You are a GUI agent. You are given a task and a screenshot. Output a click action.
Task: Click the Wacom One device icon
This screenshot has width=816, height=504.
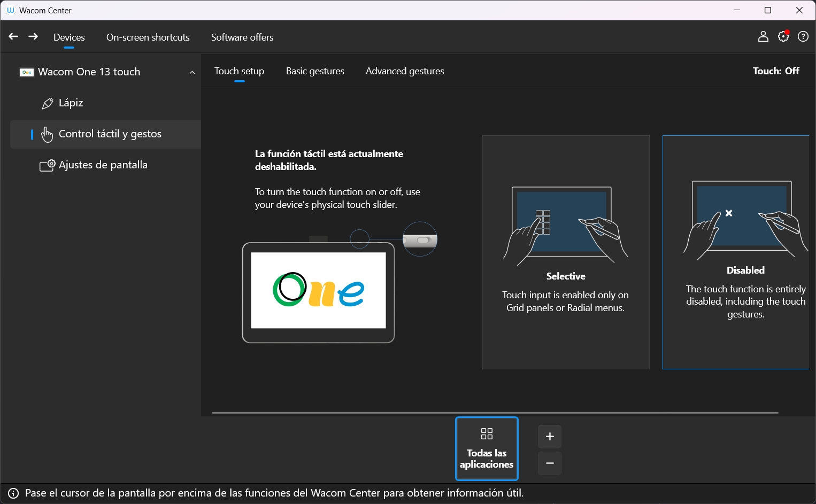(26, 72)
